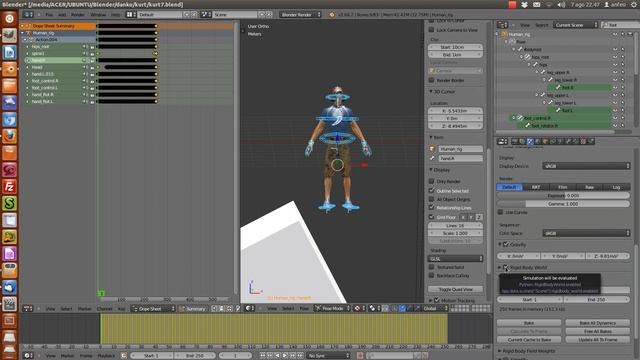Launch Firefox from the Ubuntu dock
This screenshot has height=360, width=640.
[x=9, y=136]
